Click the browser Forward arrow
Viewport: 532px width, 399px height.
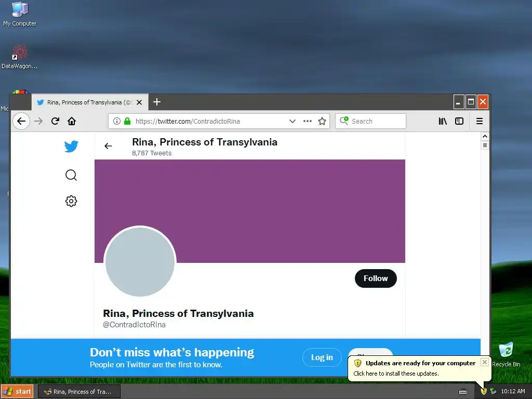tap(38, 121)
